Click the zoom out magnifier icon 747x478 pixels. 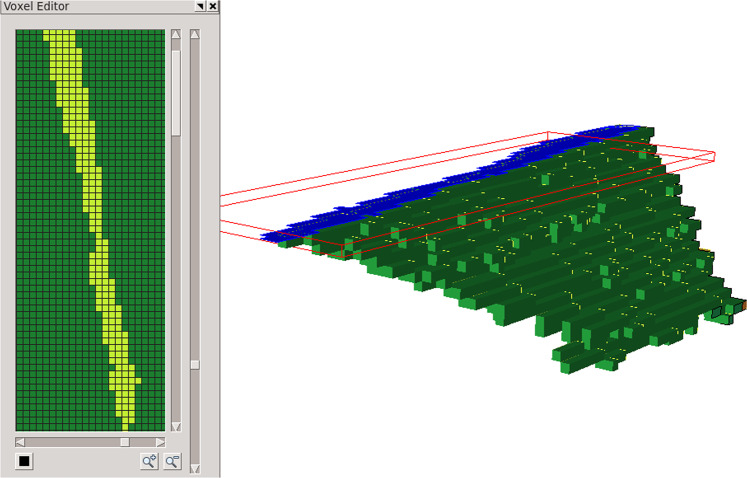[x=172, y=461]
